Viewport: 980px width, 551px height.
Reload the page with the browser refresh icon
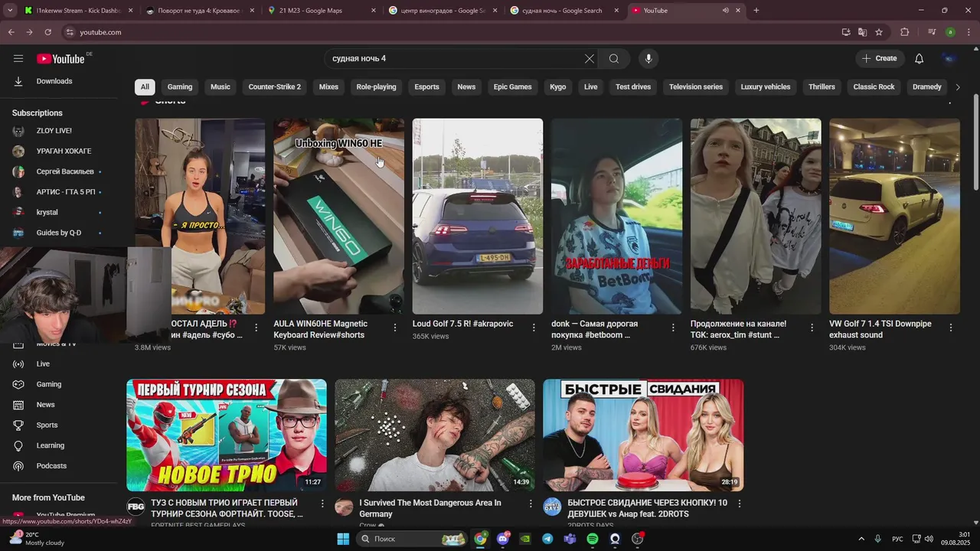(47, 32)
